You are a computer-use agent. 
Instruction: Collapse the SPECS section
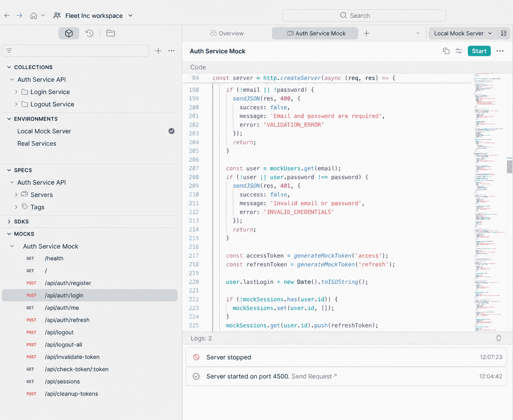click(x=9, y=170)
